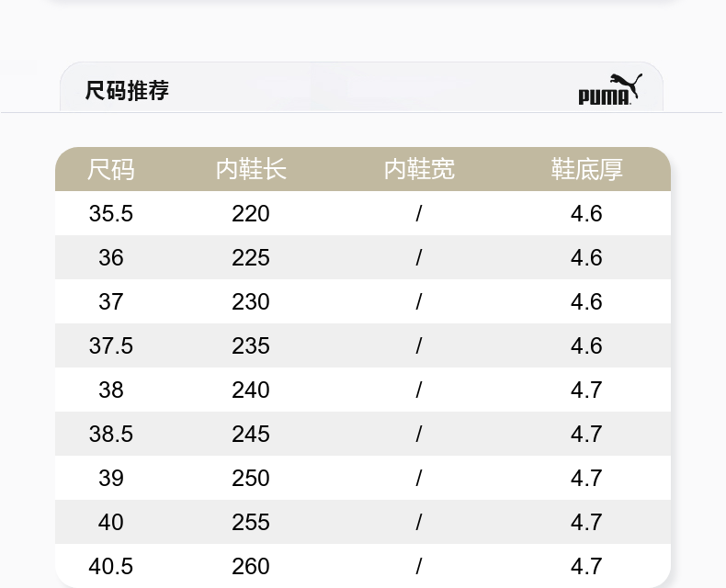Pick the size 40 cell
726x588 pixels.
coord(111,523)
